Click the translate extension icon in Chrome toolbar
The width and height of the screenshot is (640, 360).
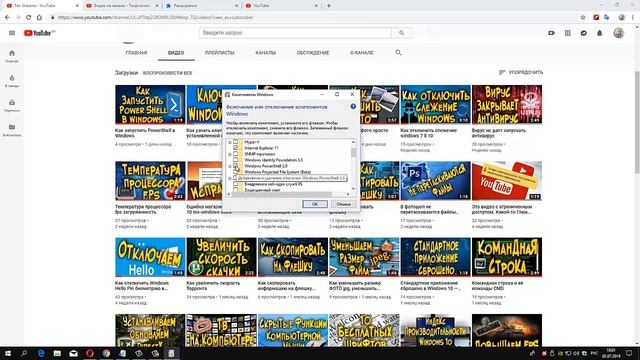coord(607,17)
